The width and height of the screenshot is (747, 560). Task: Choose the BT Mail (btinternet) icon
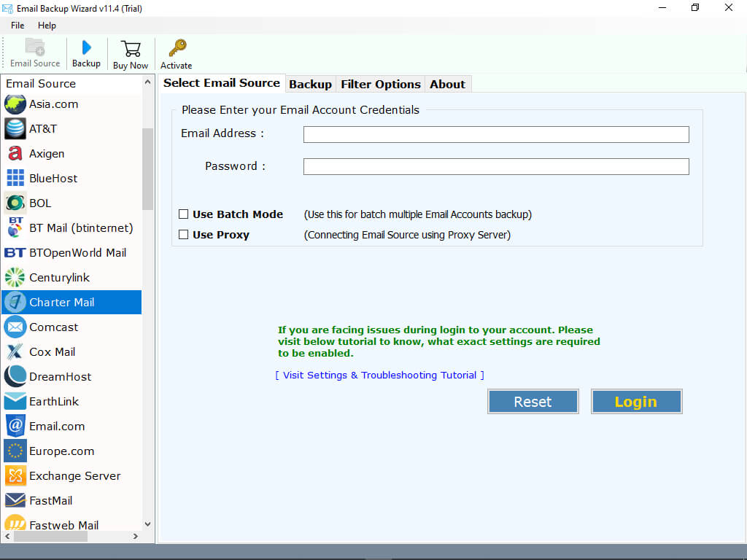click(x=15, y=227)
